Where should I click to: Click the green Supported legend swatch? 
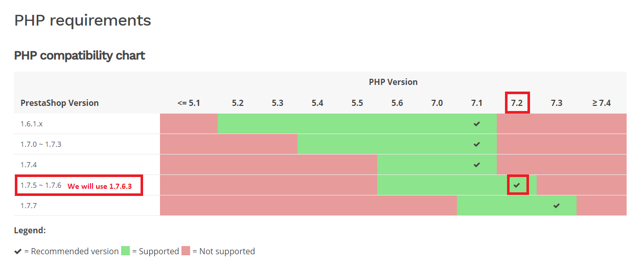[125, 251]
